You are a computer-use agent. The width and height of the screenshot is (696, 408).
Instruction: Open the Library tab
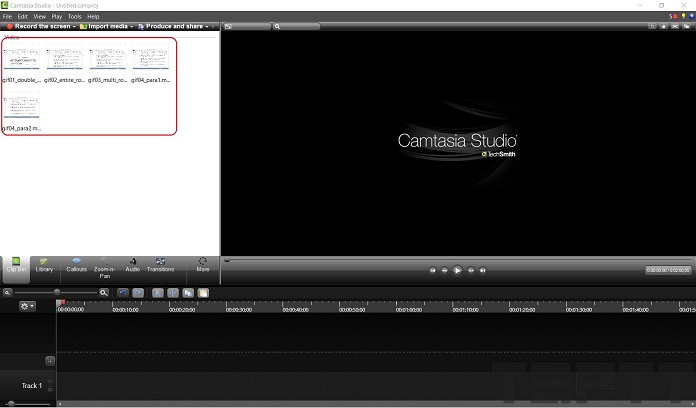(44, 265)
